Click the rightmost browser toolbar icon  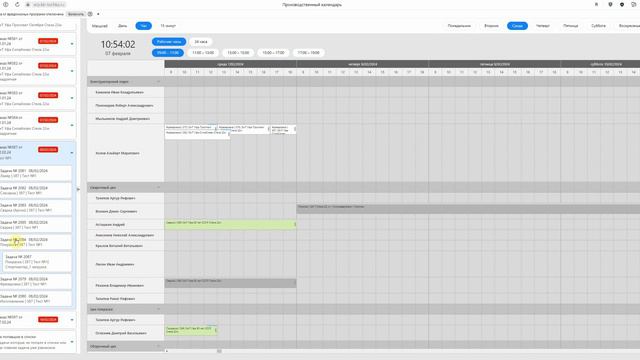pyautogui.click(x=634, y=4)
